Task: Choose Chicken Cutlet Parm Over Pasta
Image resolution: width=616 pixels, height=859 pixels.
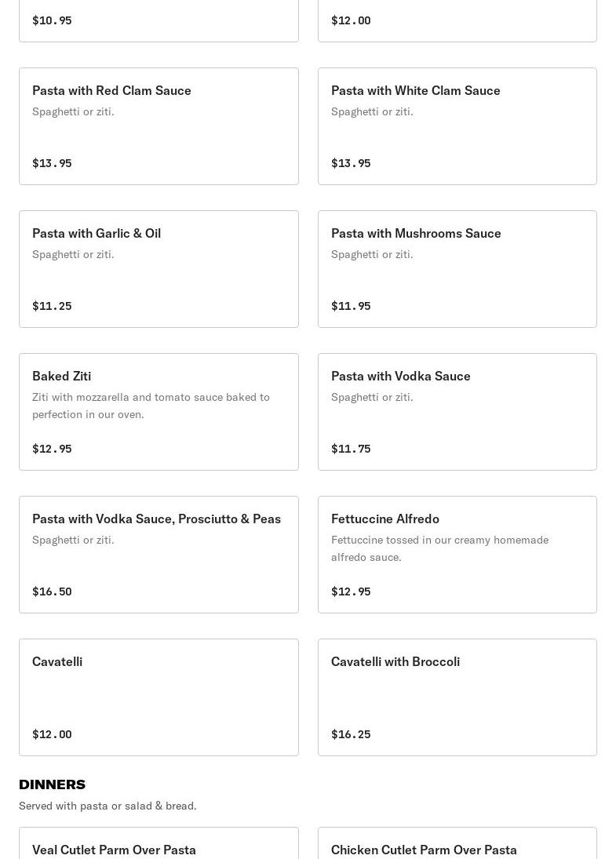Action: [x=457, y=846]
